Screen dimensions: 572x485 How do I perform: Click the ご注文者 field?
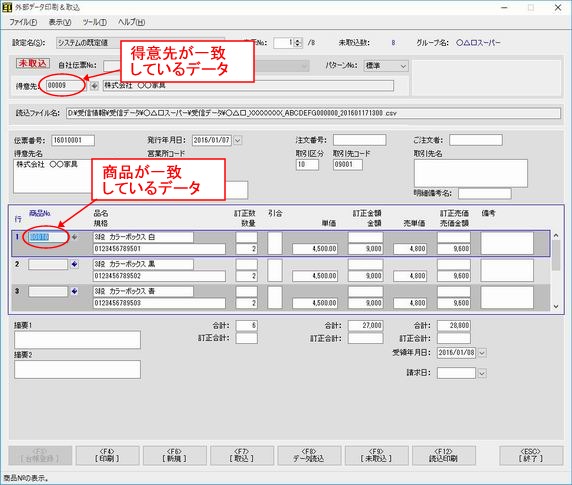pyautogui.click(x=476, y=140)
